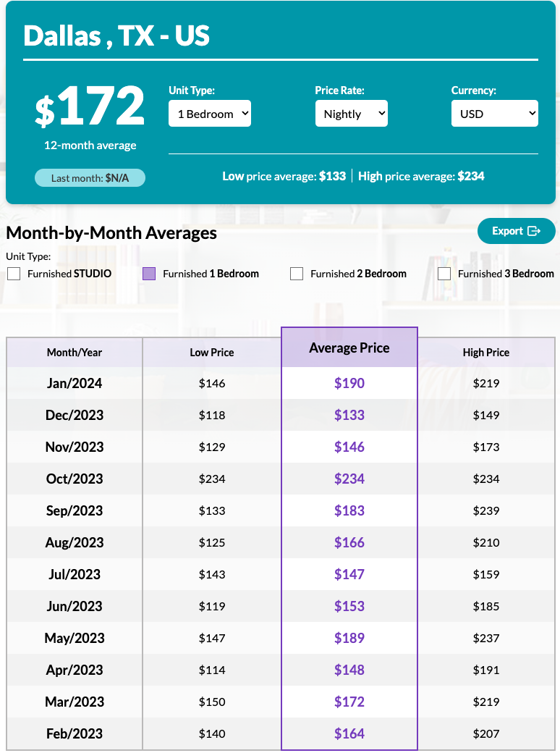
Task: Uncheck the Furnished 1 Bedroom checkbox
Action: (149, 274)
